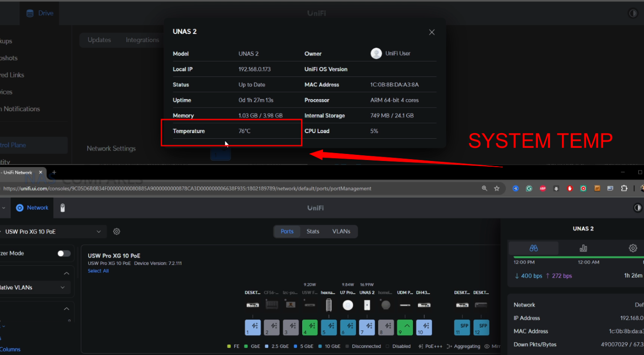
Task: Collapse section chevron below Native VLANs
Action: point(66,309)
